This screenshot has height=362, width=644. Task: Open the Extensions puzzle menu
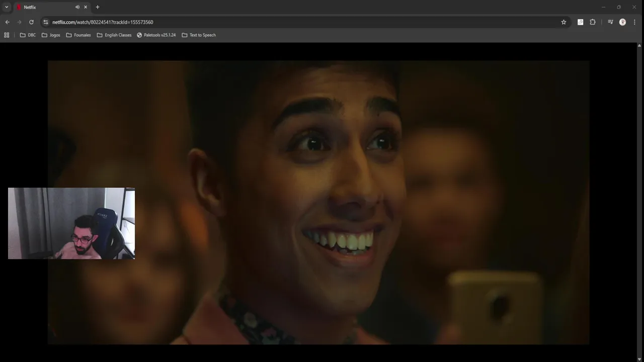593,22
